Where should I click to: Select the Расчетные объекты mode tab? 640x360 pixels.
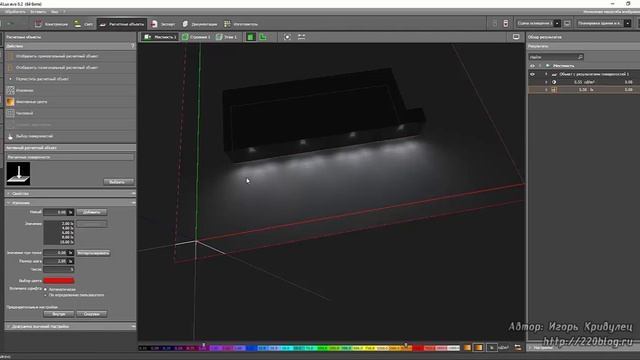122,24
